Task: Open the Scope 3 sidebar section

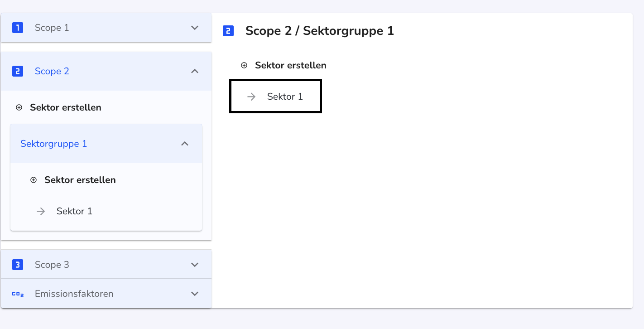Action: pos(106,265)
